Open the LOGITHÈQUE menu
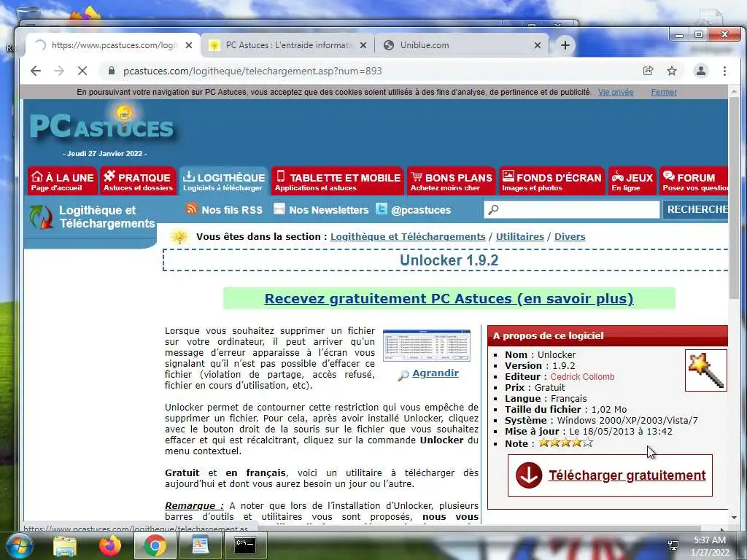The height and width of the screenshot is (560, 747). [224, 181]
